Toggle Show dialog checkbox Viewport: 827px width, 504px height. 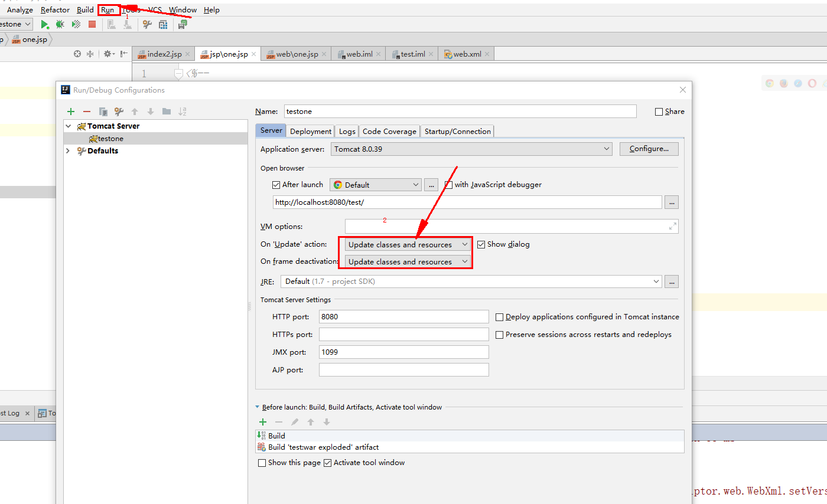(481, 244)
